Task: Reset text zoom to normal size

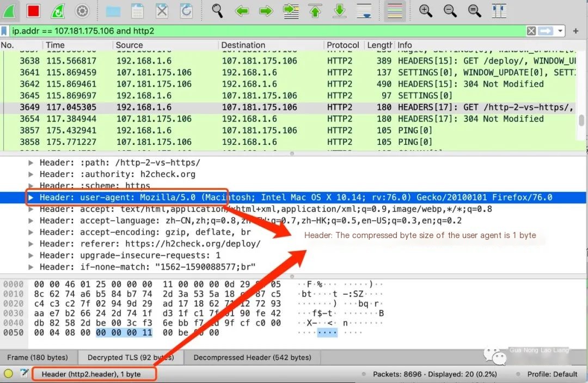Action: pyautogui.click(x=474, y=10)
